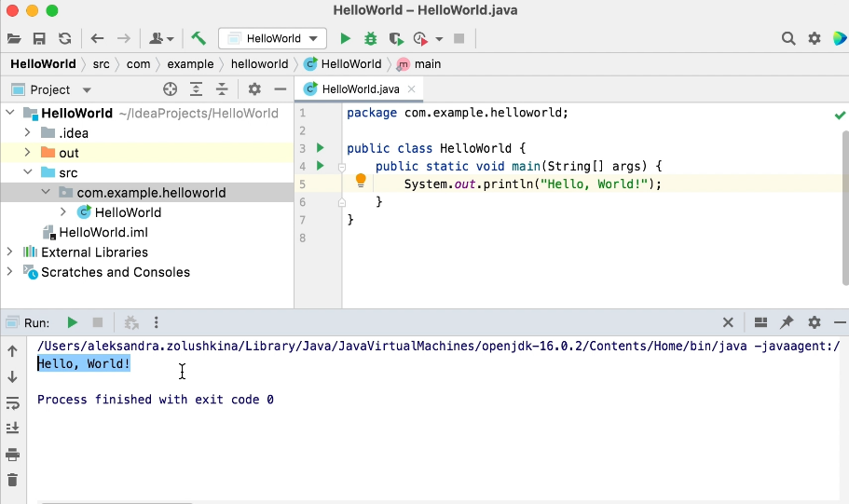
Task: Click the src breadcrumb in the navigation bar
Action: (x=101, y=64)
